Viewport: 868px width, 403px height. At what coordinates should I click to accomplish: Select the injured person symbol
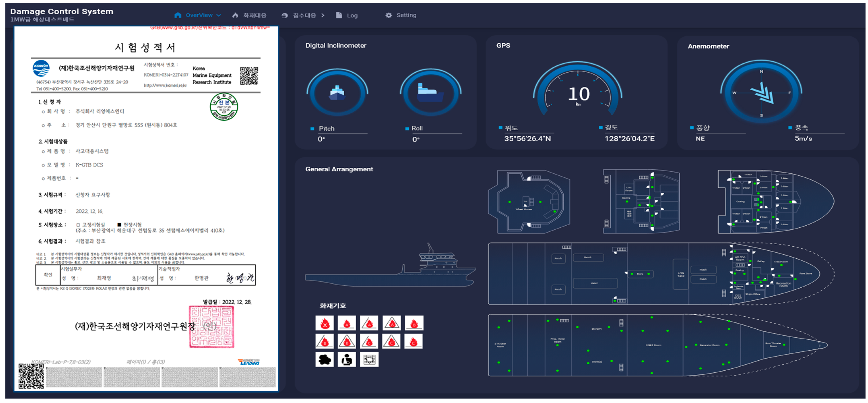pos(347,359)
